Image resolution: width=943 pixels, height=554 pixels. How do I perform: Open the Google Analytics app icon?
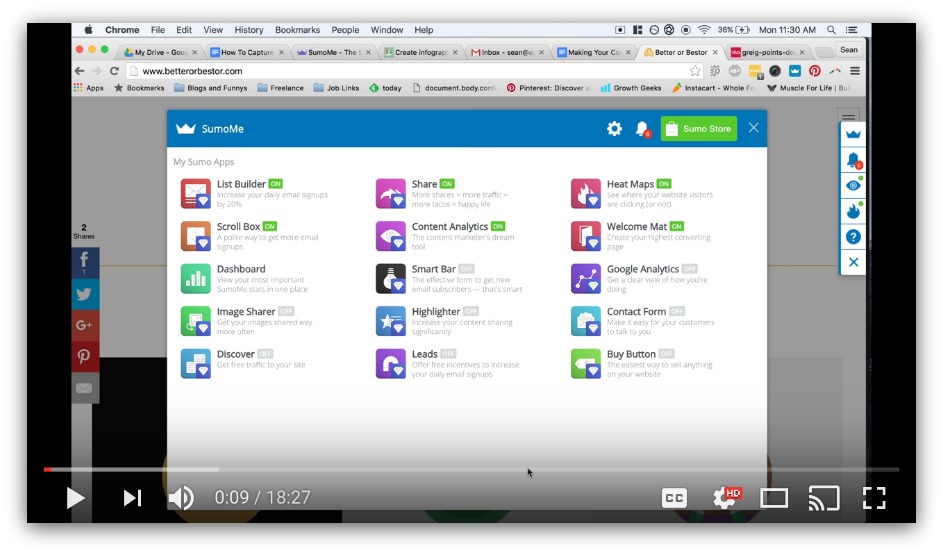(x=586, y=279)
